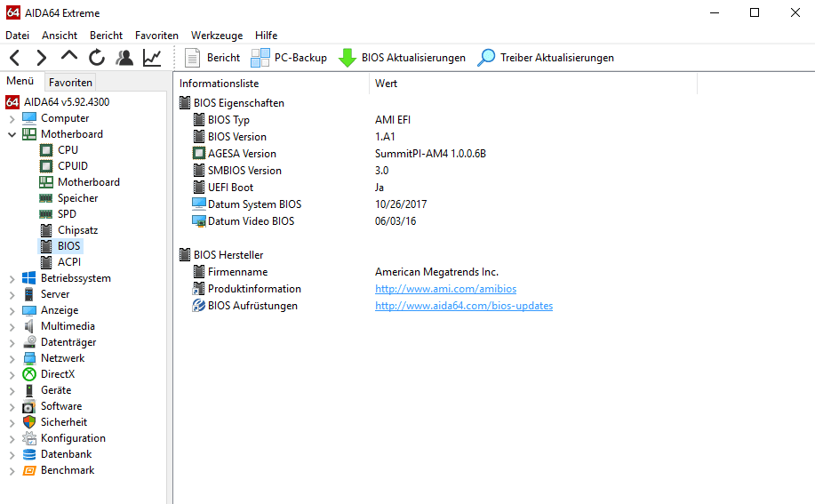The height and width of the screenshot is (504, 815).
Task: Select the Motherboard child item under Motherboard
Action: point(88,182)
